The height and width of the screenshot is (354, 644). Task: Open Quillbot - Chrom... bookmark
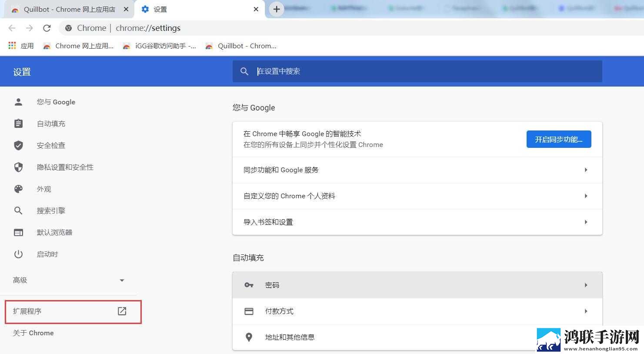tap(241, 46)
